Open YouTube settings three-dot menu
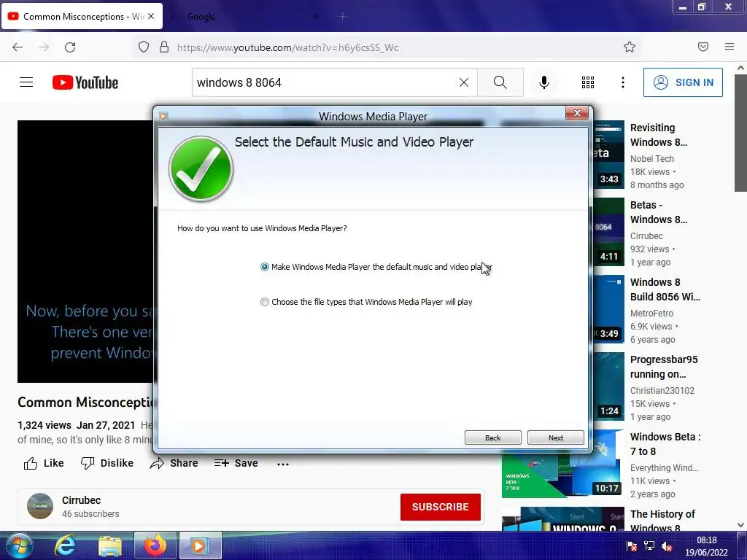This screenshot has height=560, width=747. (623, 82)
